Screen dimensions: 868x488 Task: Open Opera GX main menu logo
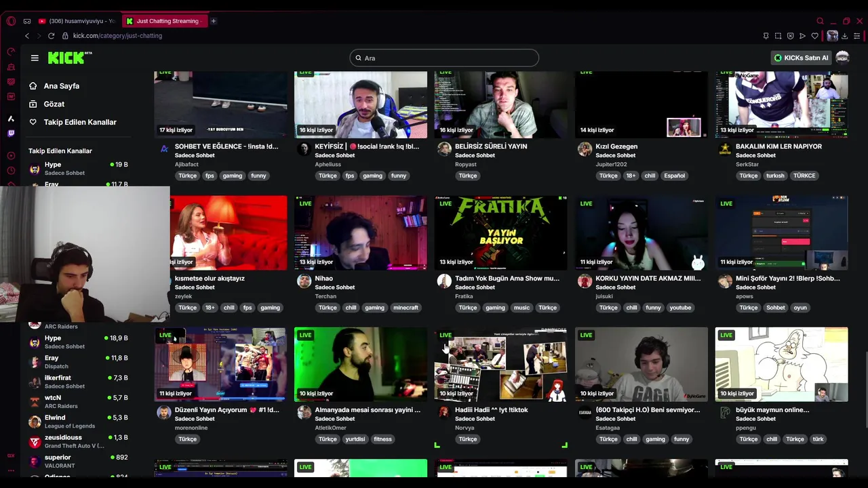tap(11, 21)
